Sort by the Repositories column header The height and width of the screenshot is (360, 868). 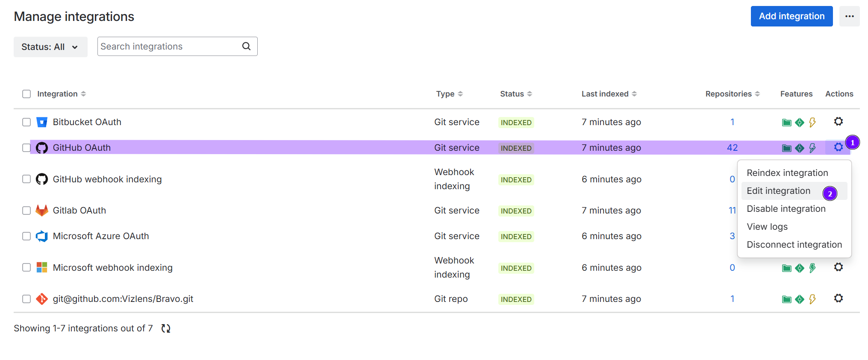click(x=732, y=94)
